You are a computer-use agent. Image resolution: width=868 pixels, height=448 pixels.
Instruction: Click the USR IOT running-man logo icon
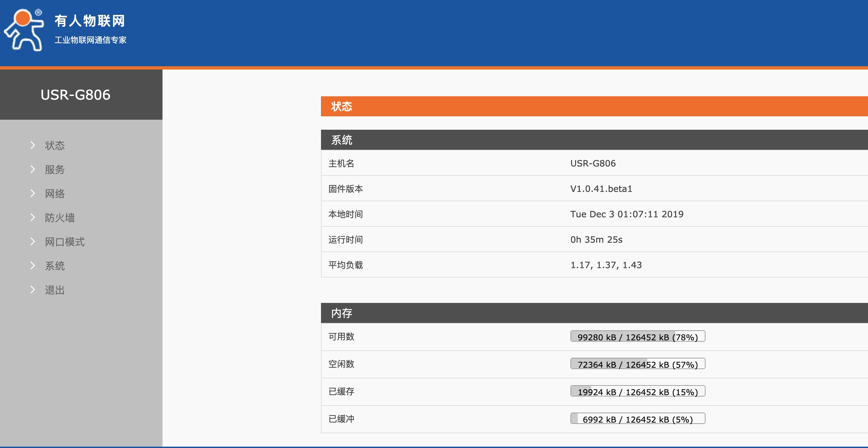coord(24,30)
